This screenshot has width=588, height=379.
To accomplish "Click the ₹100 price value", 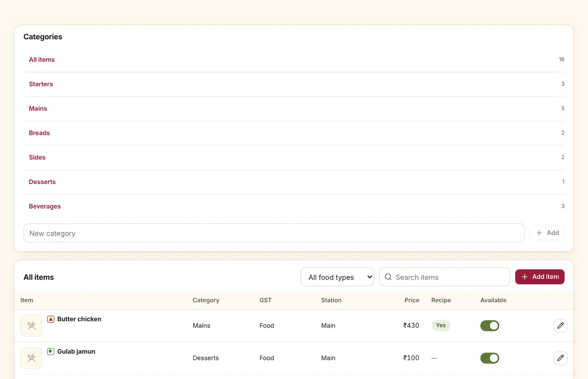I will [x=411, y=358].
